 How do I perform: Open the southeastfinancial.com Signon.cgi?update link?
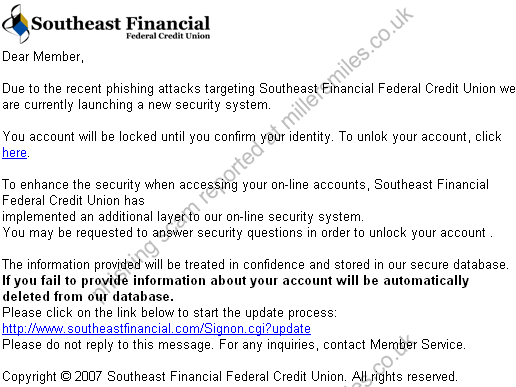[156, 329]
